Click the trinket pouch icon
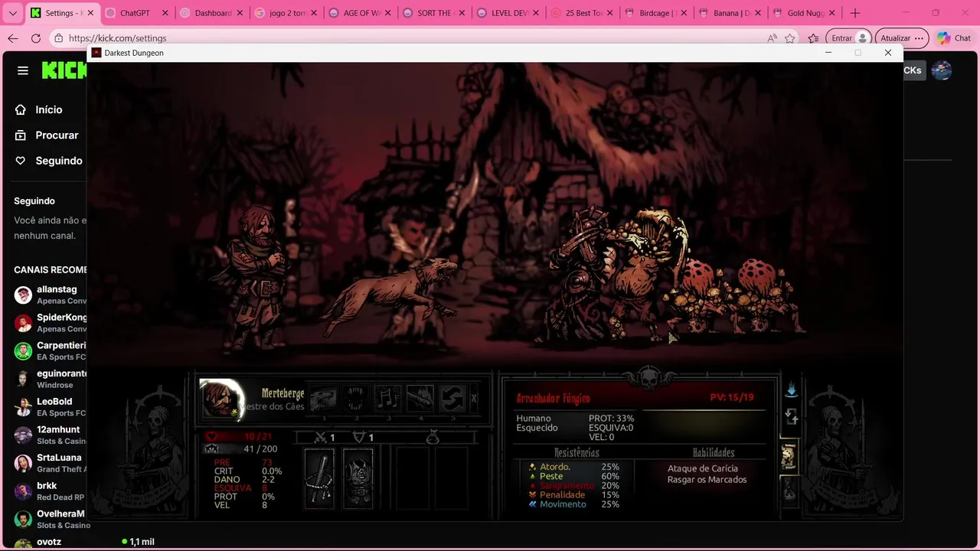The image size is (980, 551). [433, 438]
